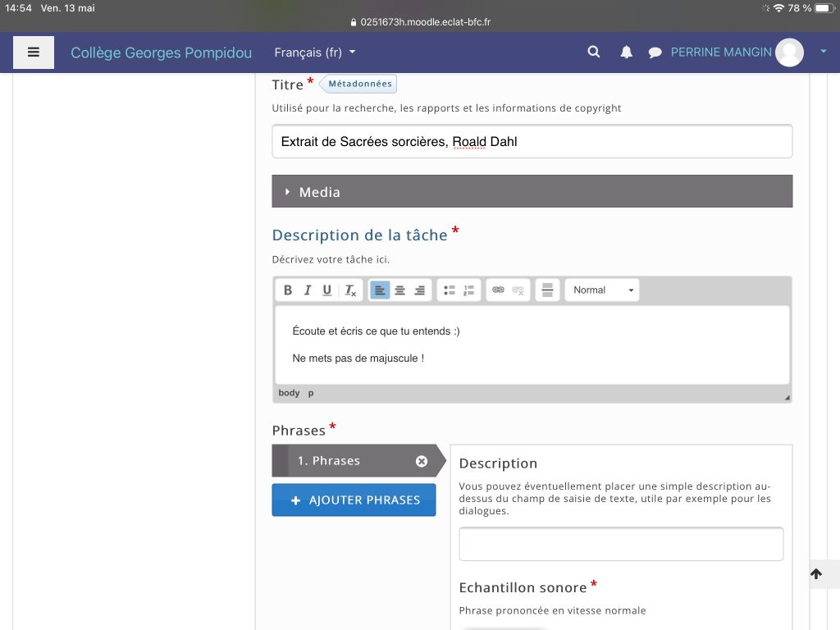Remove the 1. Phrases item
This screenshot has width=840, height=630.
coord(422,461)
